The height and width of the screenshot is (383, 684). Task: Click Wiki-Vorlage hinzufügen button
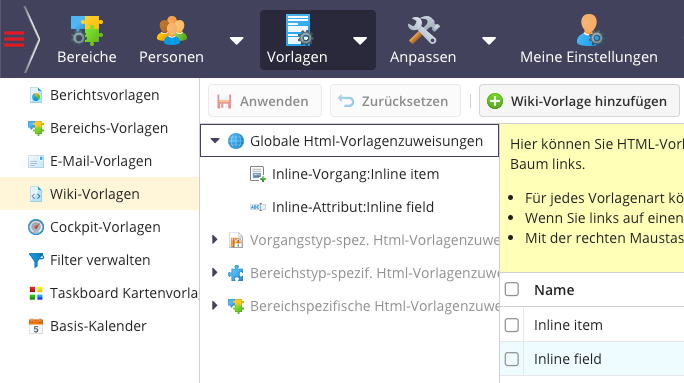pos(579,101)
